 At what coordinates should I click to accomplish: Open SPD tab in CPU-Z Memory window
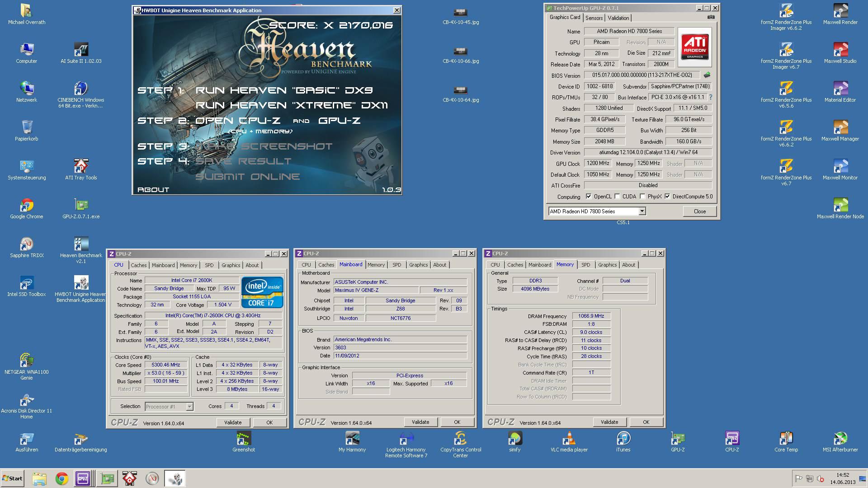coord(585,265)
